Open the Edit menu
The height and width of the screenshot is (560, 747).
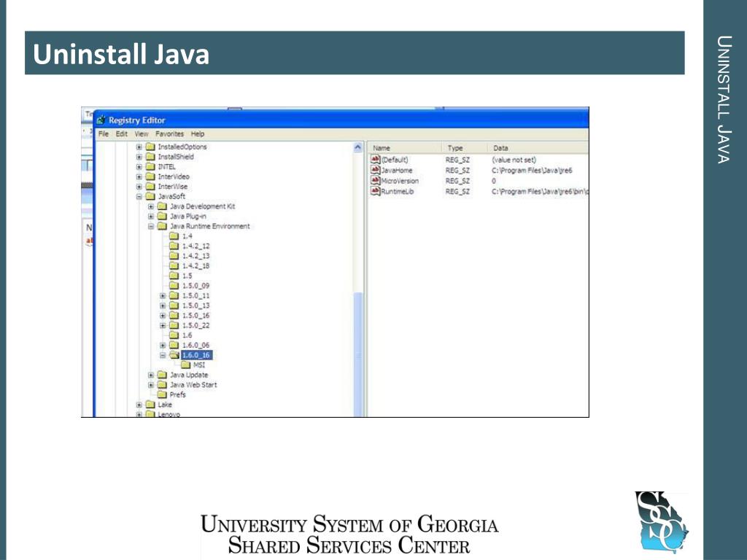(x=122, y=134)
